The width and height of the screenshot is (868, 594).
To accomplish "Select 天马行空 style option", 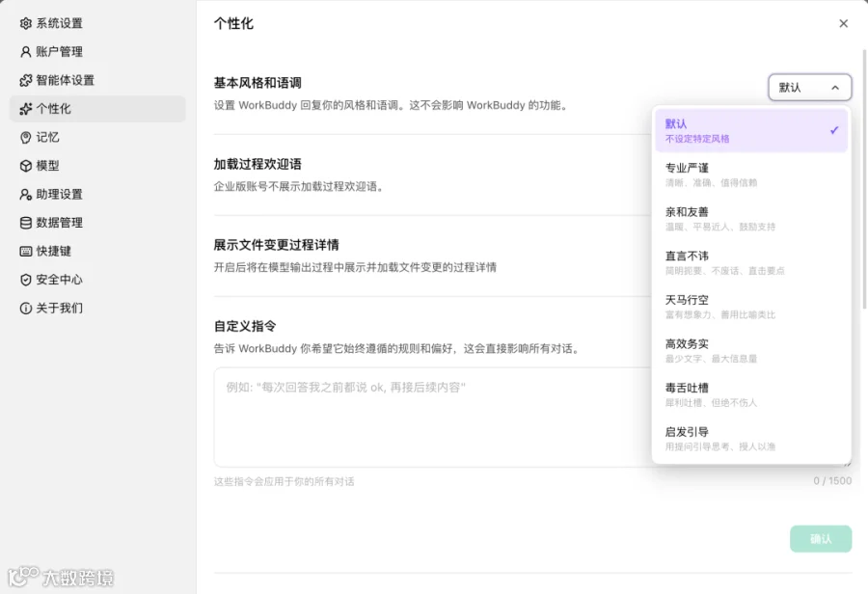I will click(x=751, y=307).
